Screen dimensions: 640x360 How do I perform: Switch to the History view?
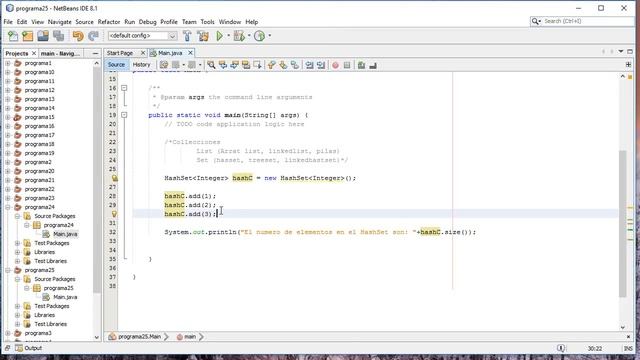tap(142, 64)
